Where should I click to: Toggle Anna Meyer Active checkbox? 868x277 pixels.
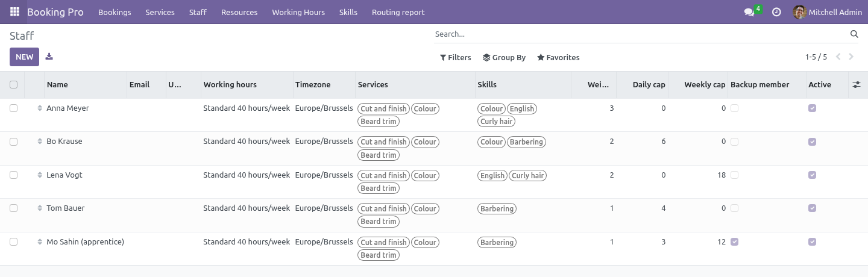tap(812, 108)
